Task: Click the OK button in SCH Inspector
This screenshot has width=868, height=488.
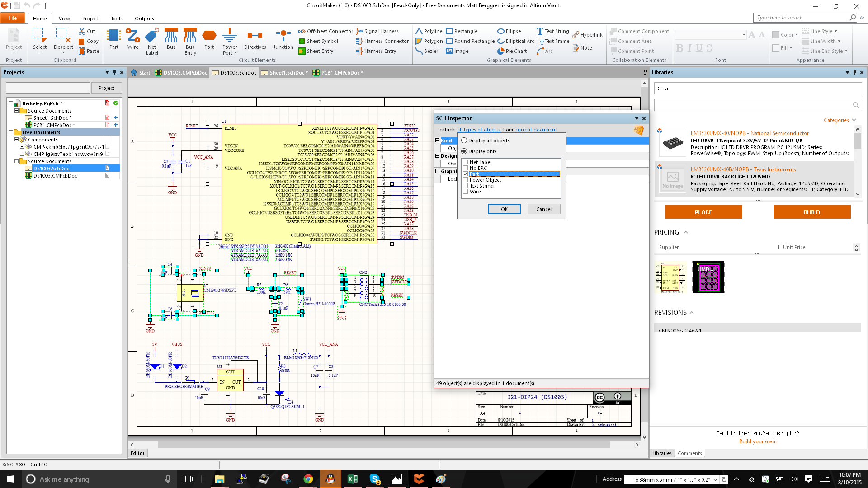Action: 504,209
